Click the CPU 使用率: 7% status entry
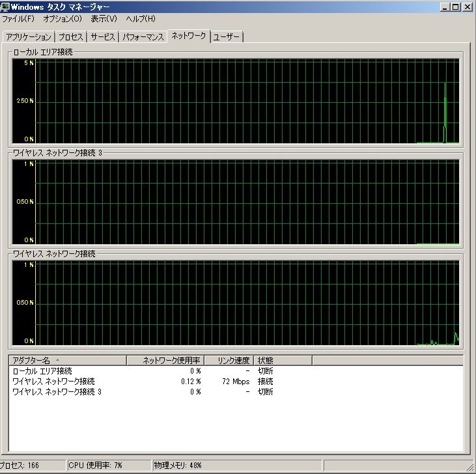Screen dimensions: 476x474 [x=109, y=465]
